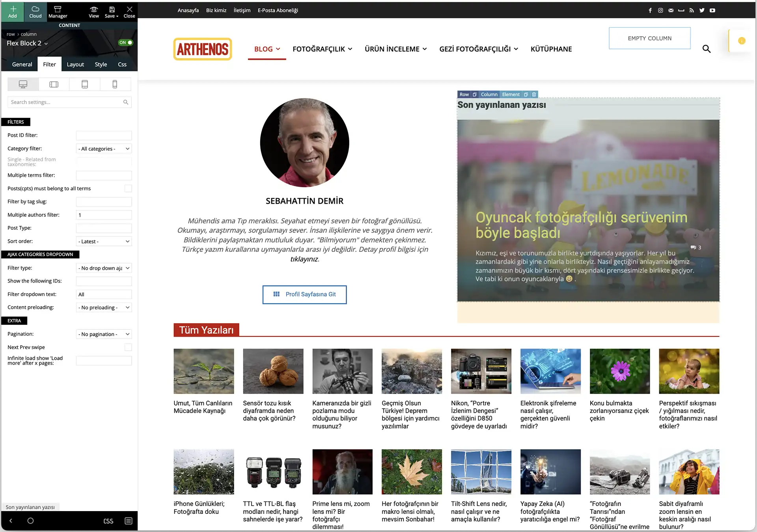Open the Instagram social link
Screen dimensions: 757x532
[x=660, y=11]
